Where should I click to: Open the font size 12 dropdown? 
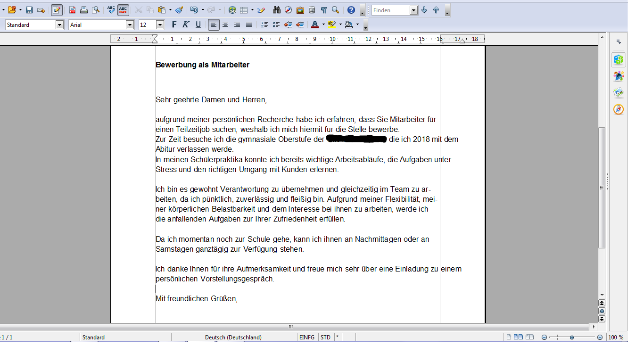[x=160, y=25]
